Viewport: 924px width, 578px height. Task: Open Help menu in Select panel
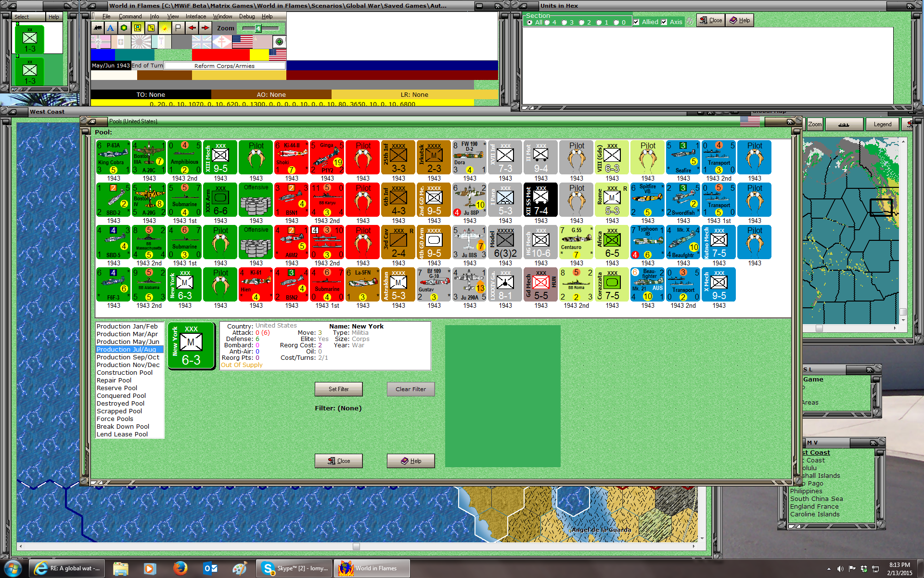pos(53,17)
